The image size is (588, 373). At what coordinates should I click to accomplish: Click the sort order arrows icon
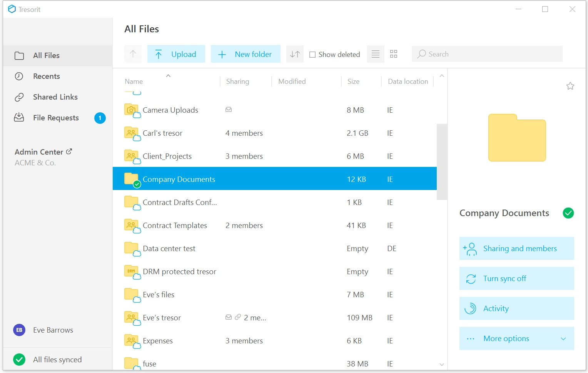pos(295,54)
